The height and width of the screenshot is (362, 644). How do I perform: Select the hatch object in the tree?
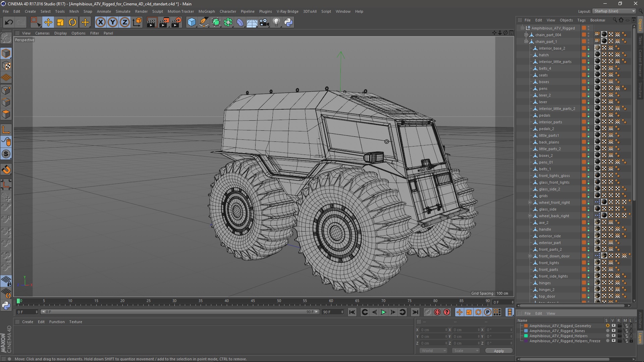[x=544, y=55]
